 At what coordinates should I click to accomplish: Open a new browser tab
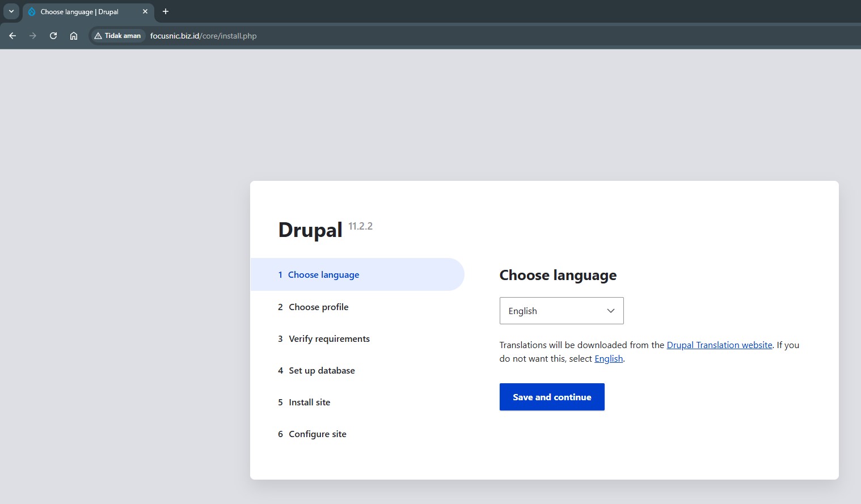tap(166, 11)
